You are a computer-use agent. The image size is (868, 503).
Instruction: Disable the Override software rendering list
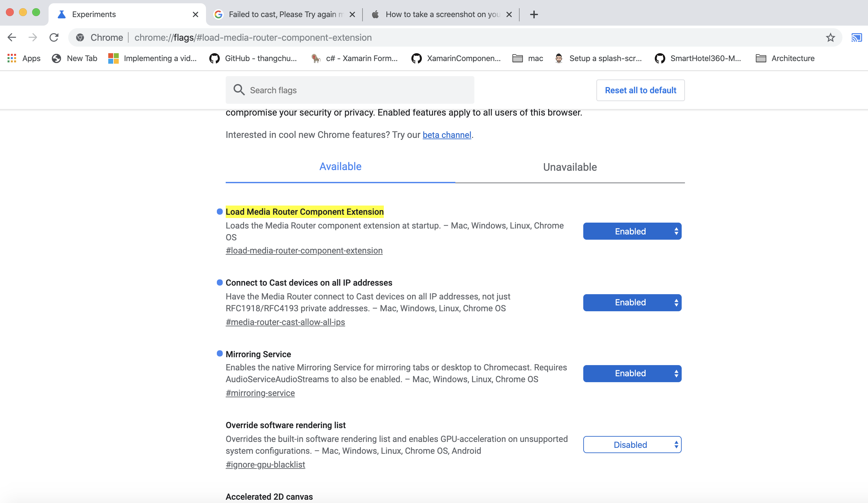(x=631, y=444)
